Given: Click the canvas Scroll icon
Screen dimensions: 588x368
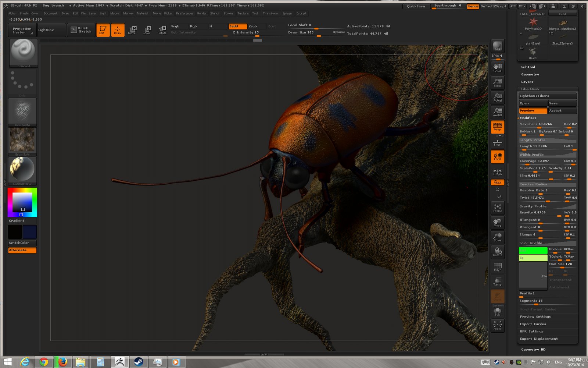Looking at the screenshot, I should point(498,68).
